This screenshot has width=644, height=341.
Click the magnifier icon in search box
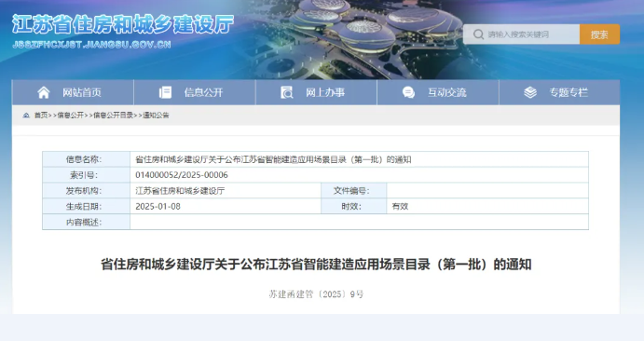click(x=478, y=34)
